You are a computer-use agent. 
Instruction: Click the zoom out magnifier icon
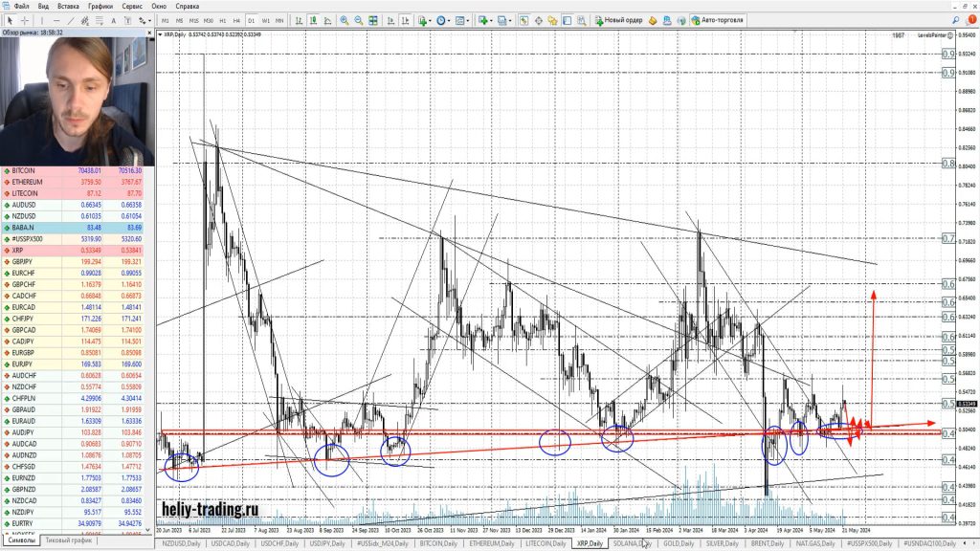pyautogui.click(x=359, y=20)
